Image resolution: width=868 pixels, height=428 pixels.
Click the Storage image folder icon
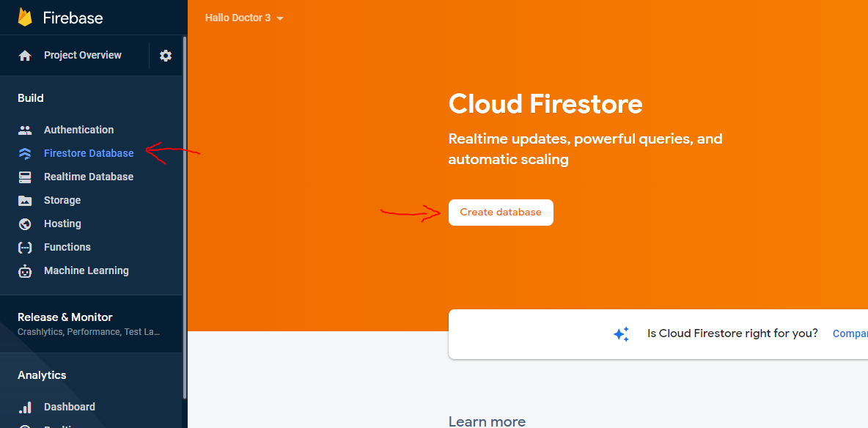point(26,200)
